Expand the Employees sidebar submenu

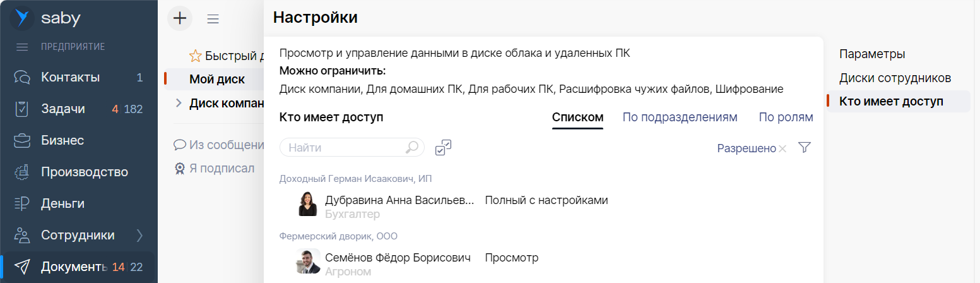tap(140, 236)
